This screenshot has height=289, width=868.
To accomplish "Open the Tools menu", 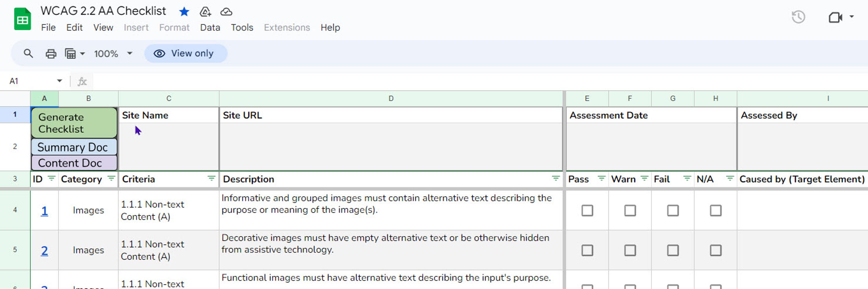I will pyautogui.click(x=242, y=27).
